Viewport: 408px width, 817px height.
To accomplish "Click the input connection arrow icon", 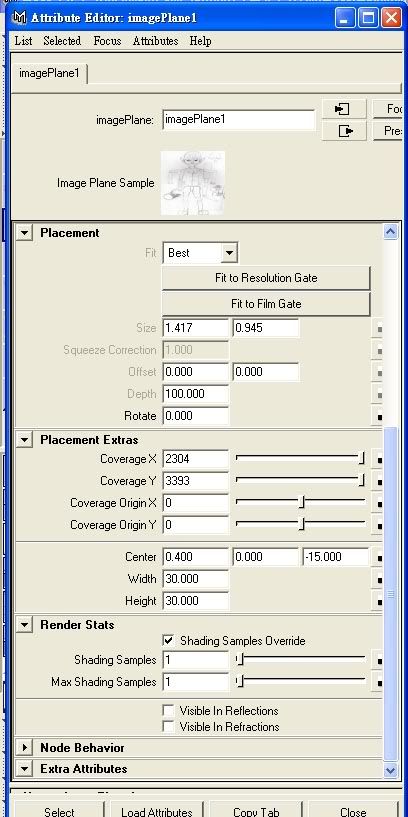I will click(x=344, y=109).
